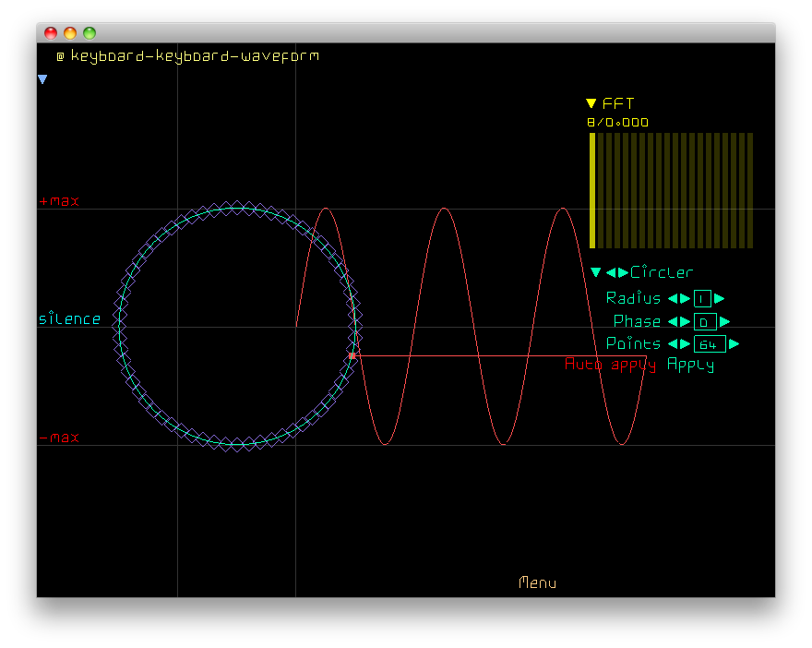
Task: Click the Apply button
Action: coord(690,365)
